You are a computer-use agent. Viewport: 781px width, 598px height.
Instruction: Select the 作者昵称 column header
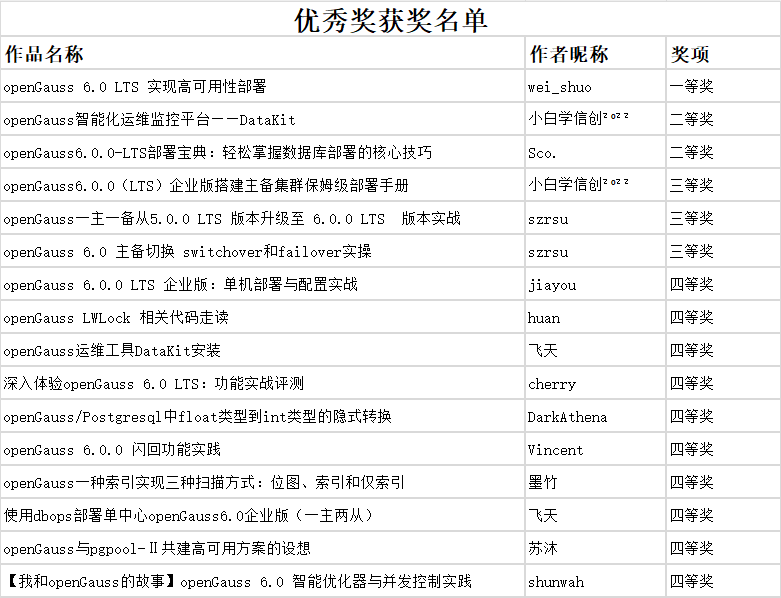tap(569, 54)
